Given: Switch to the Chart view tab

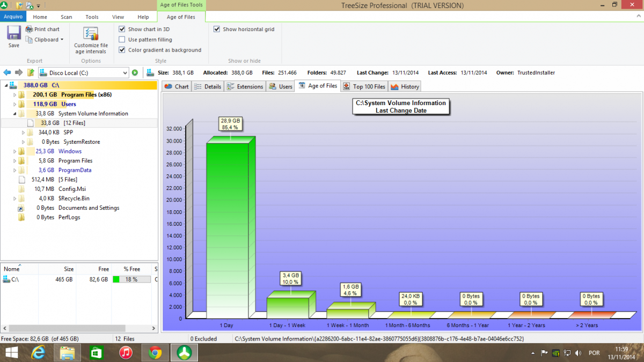Looking at the screenshot, I should point(176,86).
